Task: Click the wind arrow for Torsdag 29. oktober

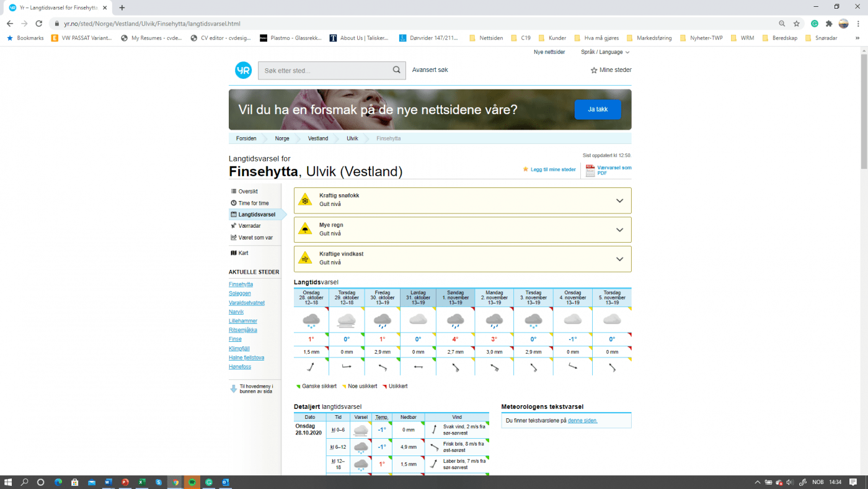Action: click(x=347, y=367)
